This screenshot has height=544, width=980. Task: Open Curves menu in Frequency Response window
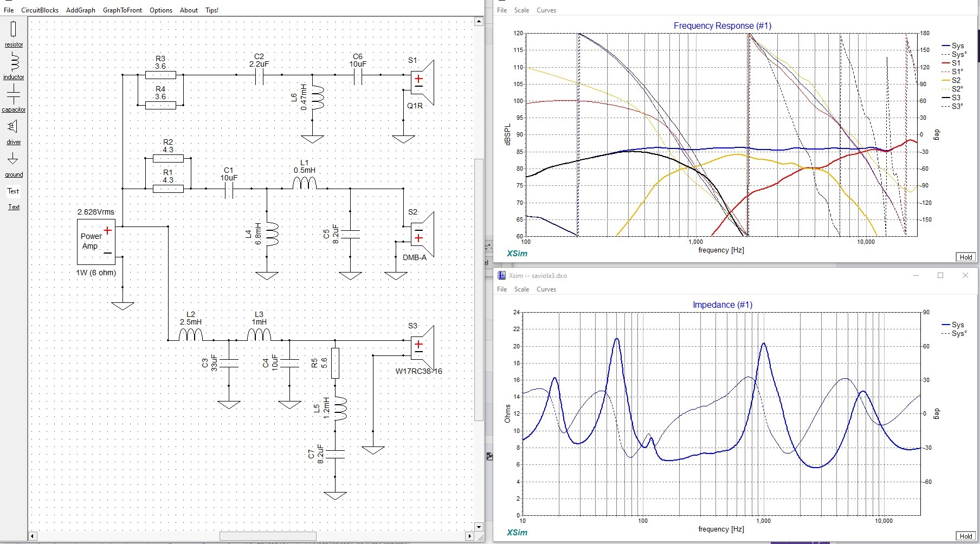coord(546,10)
